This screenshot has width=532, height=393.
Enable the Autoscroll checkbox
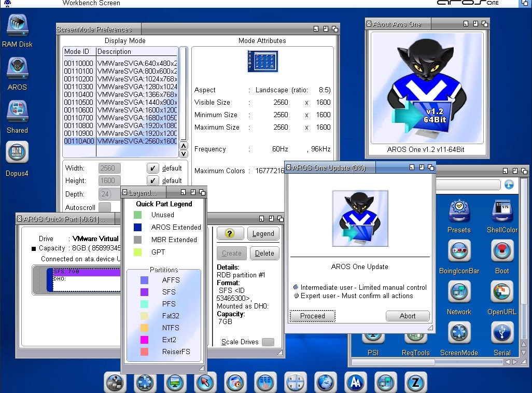pos(105,207)
